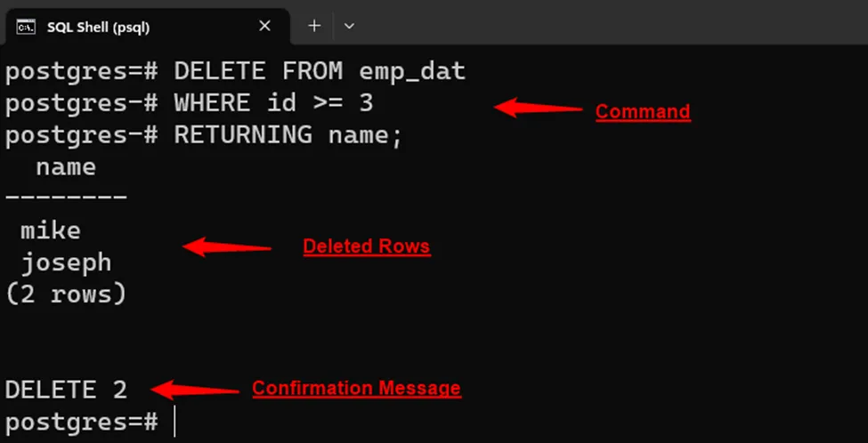
Task: Click the Confirmation Message annotation label
Action: tap(356, 388)
